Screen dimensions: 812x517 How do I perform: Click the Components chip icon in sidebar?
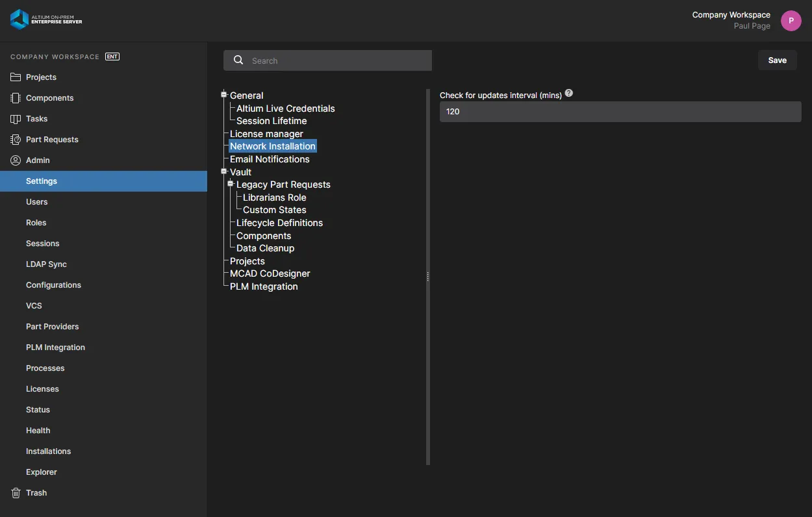[16, 98]
